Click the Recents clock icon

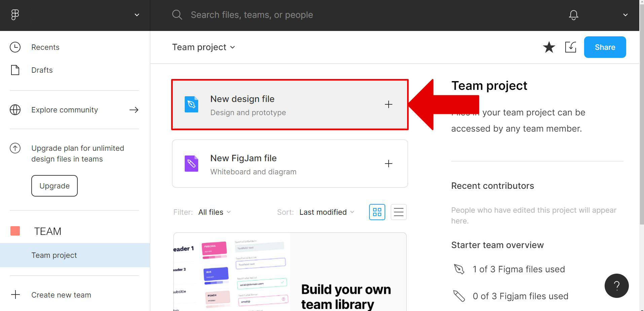(15, 47)
